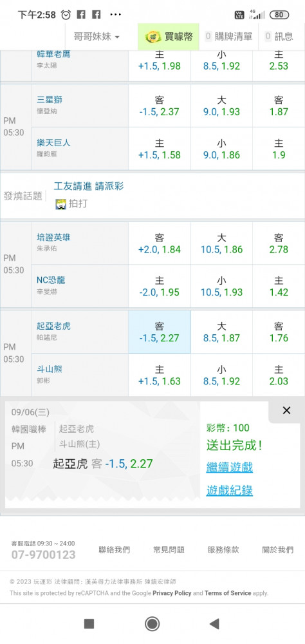
Task: Click the 遊戲紀錄 link
Action: point(230,490)
